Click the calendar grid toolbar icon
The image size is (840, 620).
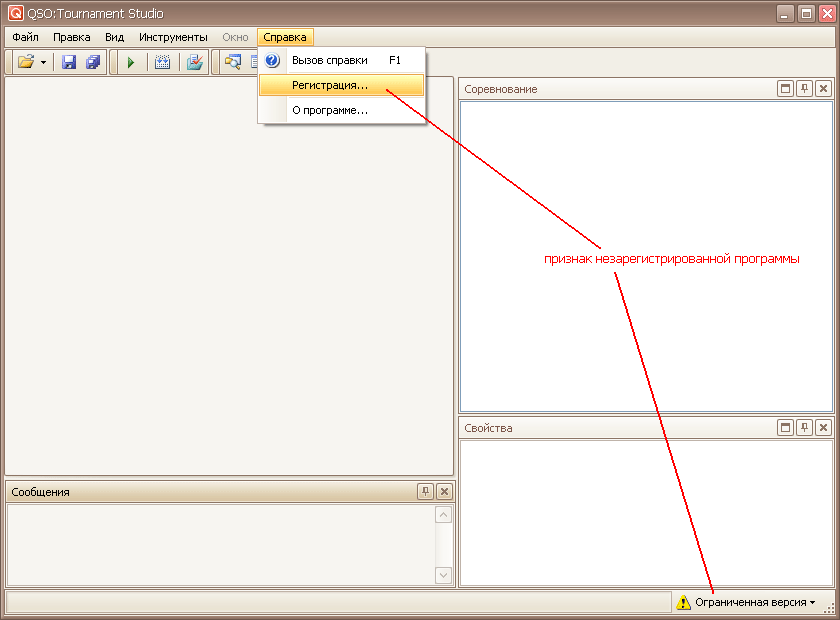[x=163, y=62]
